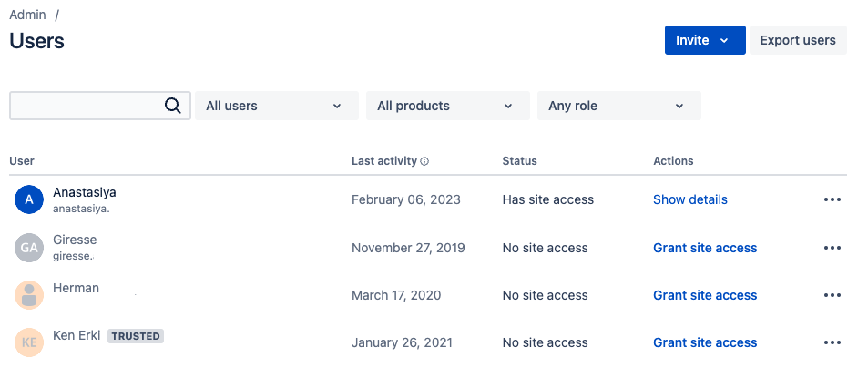Show details for Anastasiya
Viewport: 868px width, 368px height.
(x=690, y=199)
